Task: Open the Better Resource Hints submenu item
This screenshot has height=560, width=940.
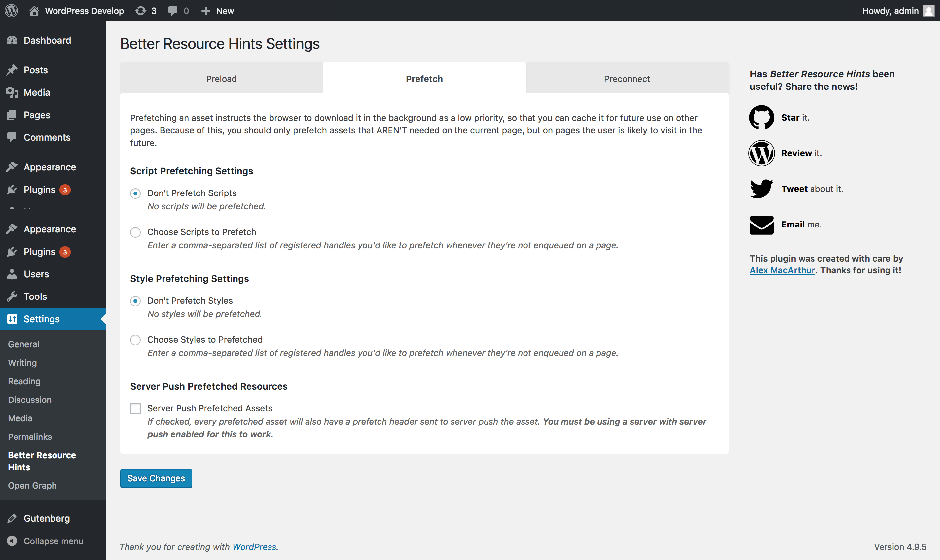Action: point(42,461)
